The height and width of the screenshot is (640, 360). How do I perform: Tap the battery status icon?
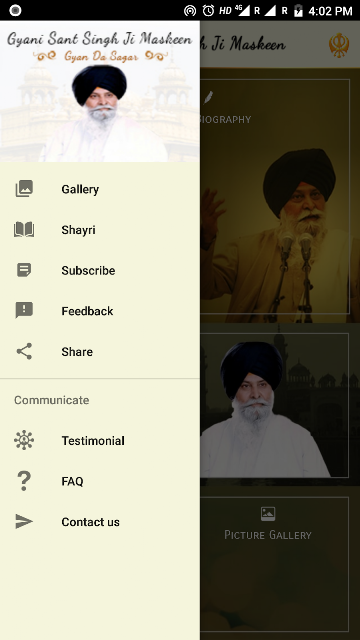(x=298, y=11)
